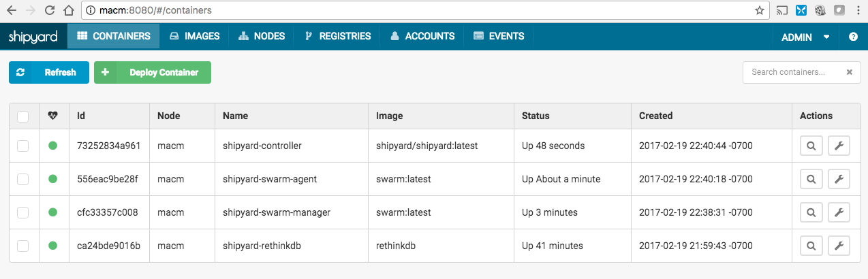This screenshot has width=868, height=279.
Task: Click the health heartbeat column header icon
Action: (x=53, y=116)
